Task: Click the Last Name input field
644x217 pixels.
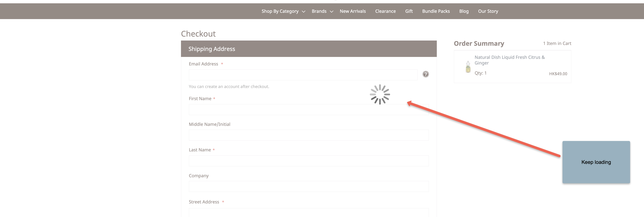Action: pyautogui.click(x=309, y=161)
